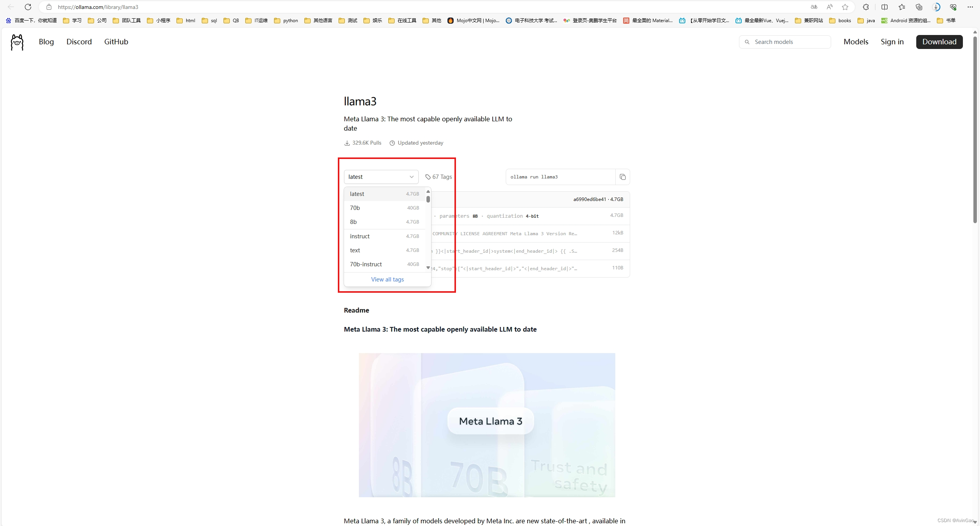Click the read aloud icon
The image size is (980, 526).
click(830, 7)
